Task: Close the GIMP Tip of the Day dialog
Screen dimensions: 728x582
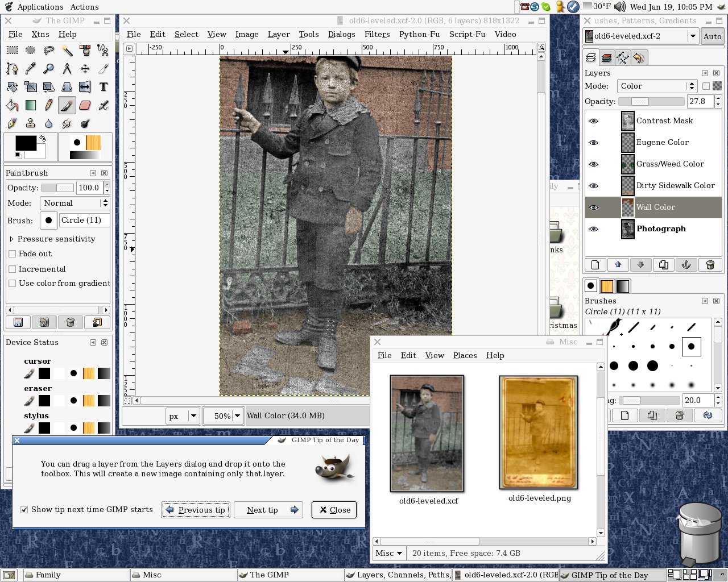Action: [x=334, y=510]
